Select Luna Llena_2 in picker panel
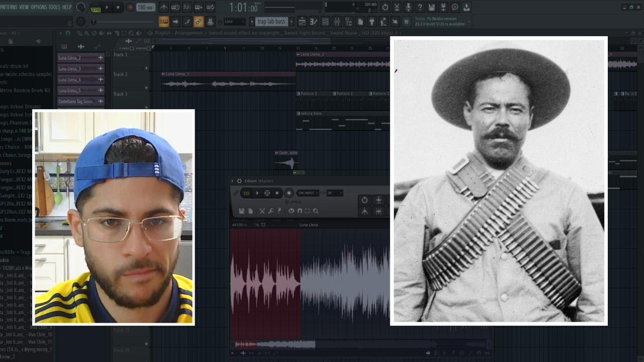Image resolution: width=644 pixels, height=362 pixels. pos(80,58)
